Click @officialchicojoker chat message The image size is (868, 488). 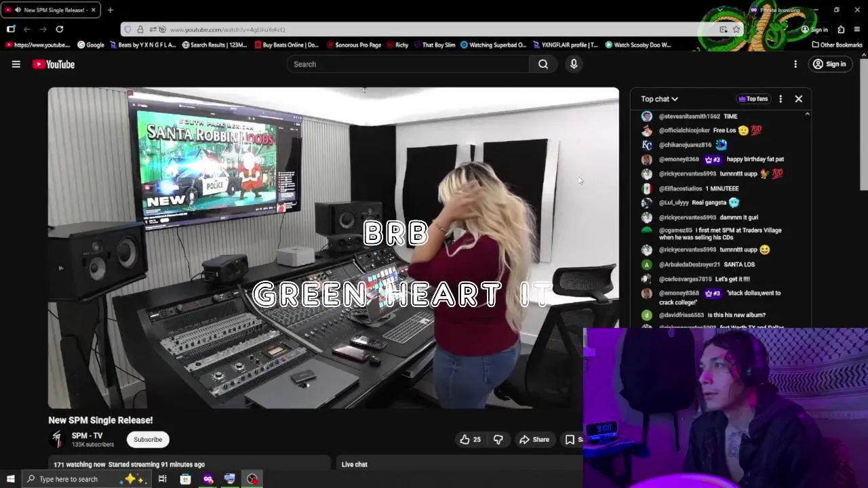pos(710,130)
